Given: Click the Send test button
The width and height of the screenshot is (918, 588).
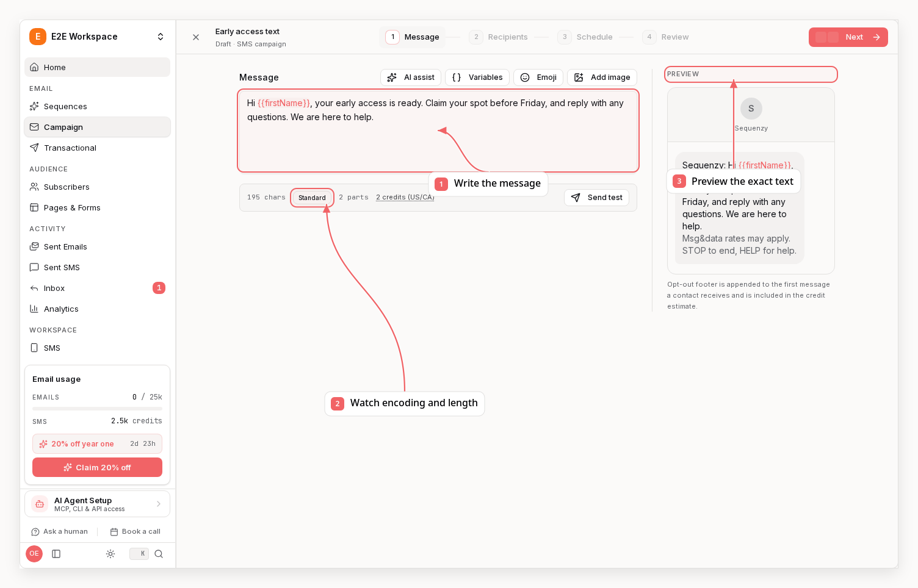Looking at the screenshot, I should pos(596,198).
